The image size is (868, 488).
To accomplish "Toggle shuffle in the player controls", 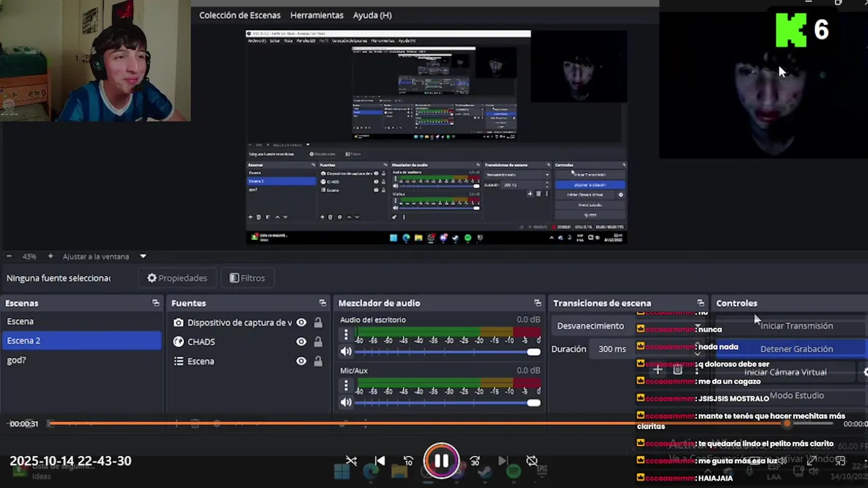I will pos(351,461).
